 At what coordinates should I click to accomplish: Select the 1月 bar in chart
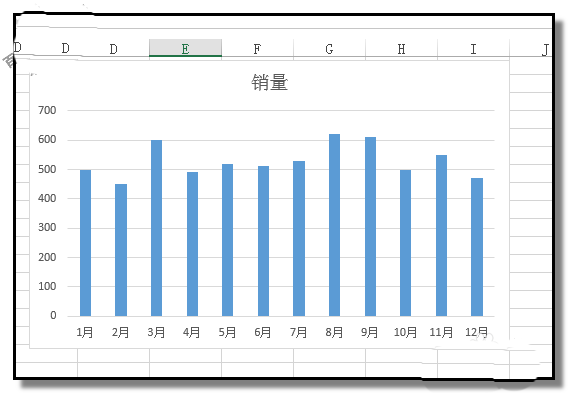[x=85, y=243]
